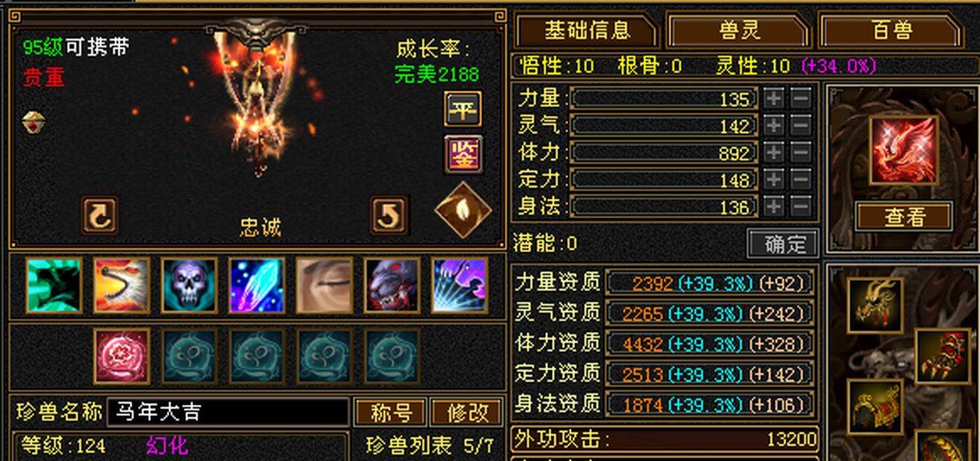Screen dimensions: 980x461
Task: Click the 查看 view button
Action: (x=904, y=217)
